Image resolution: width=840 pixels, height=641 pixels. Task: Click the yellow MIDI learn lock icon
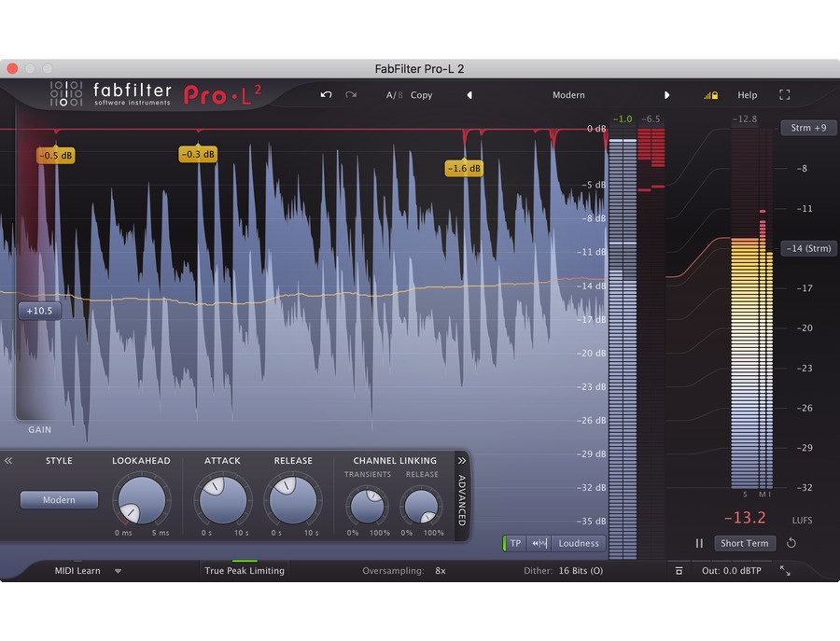point(711,95)
